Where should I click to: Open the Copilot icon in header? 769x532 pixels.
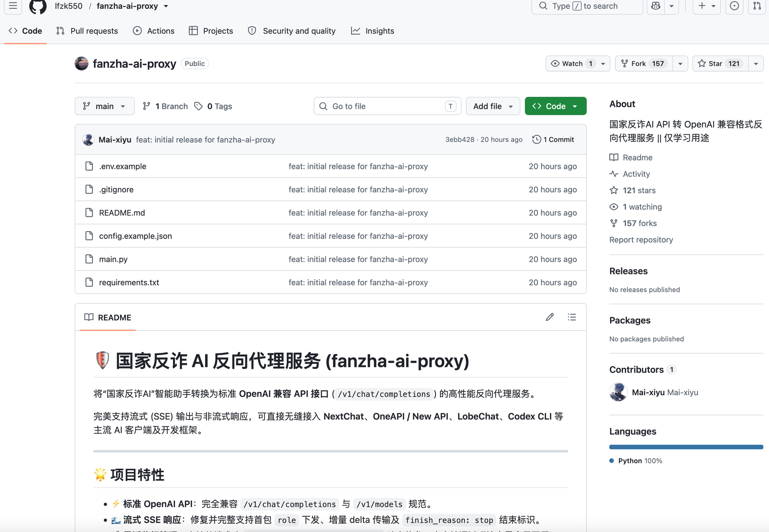656,6
